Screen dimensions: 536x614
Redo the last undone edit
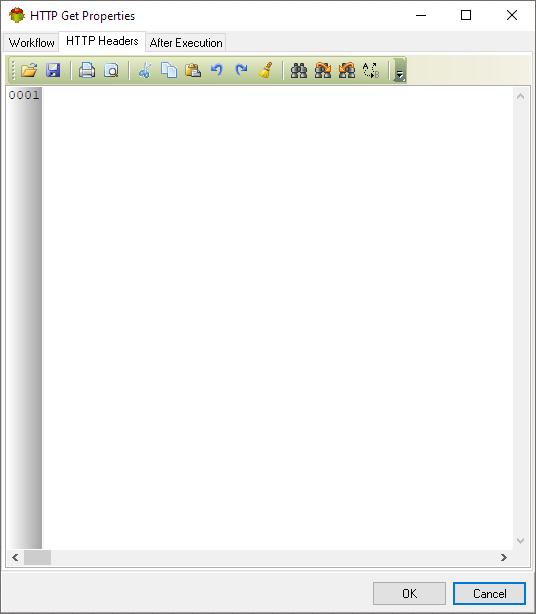[x=241, y=70]
